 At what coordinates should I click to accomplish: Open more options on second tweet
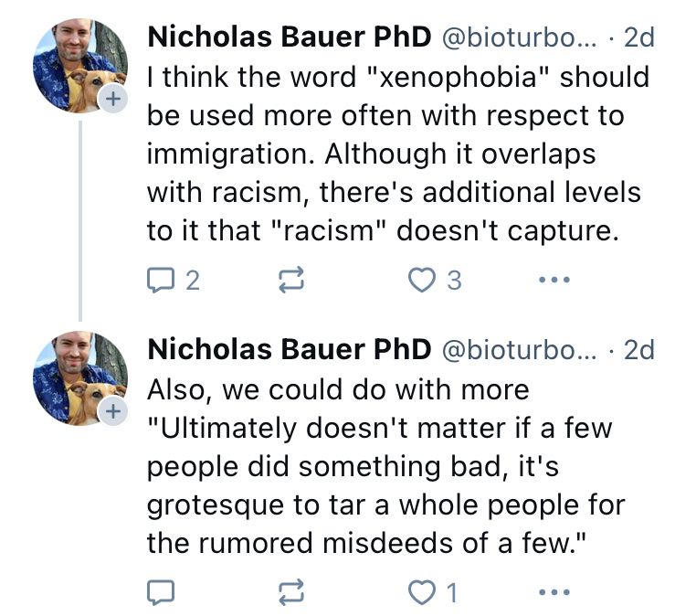(x=554, y=593)
